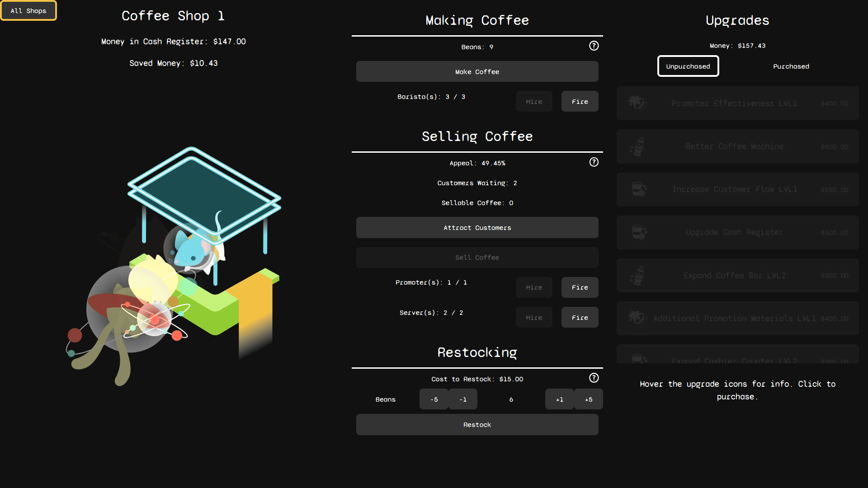The height and width of the screenshot is (488, 868).
Task: Decrease restock beans by 5
Action: [x=434, y=399]
